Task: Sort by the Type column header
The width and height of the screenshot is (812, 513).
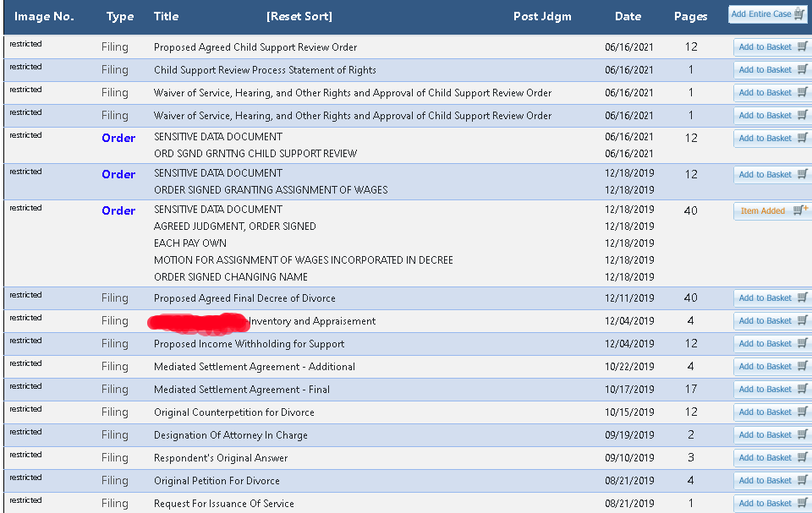Action: 119,17
